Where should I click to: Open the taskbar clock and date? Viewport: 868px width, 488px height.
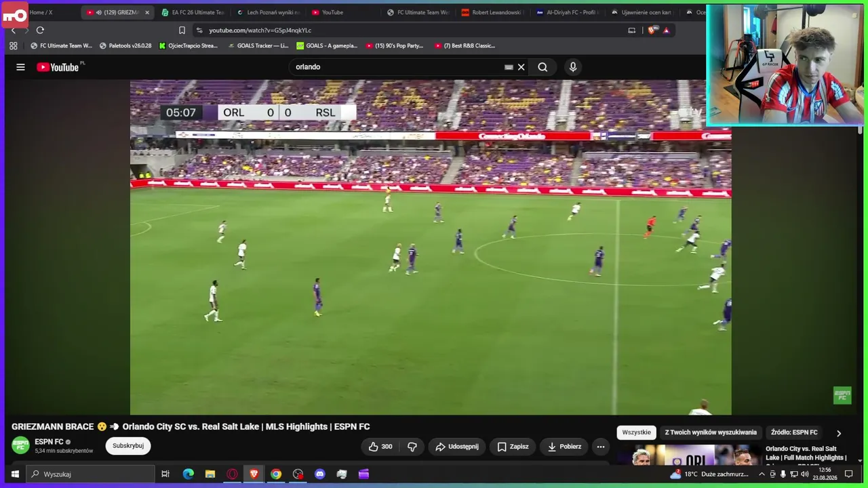(x=825, y=474)
